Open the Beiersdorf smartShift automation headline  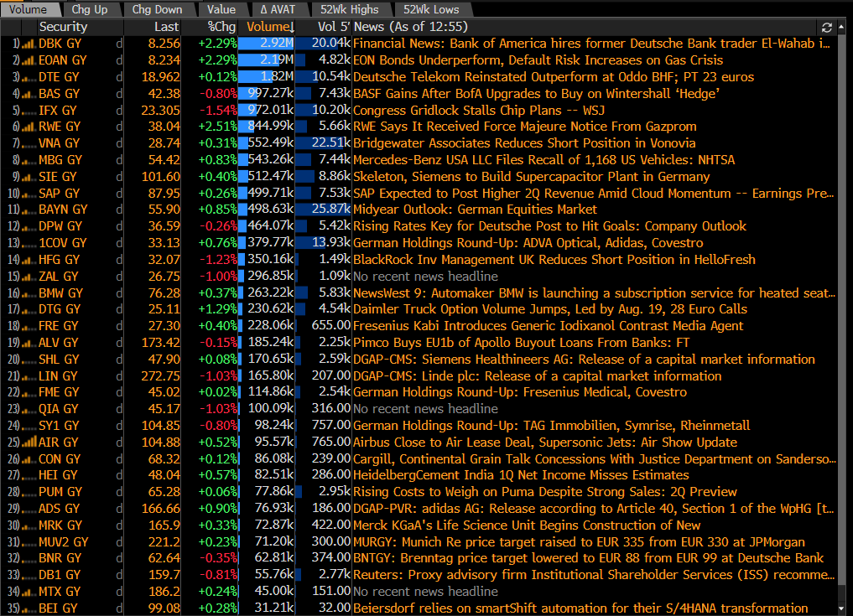coord(580,608)
